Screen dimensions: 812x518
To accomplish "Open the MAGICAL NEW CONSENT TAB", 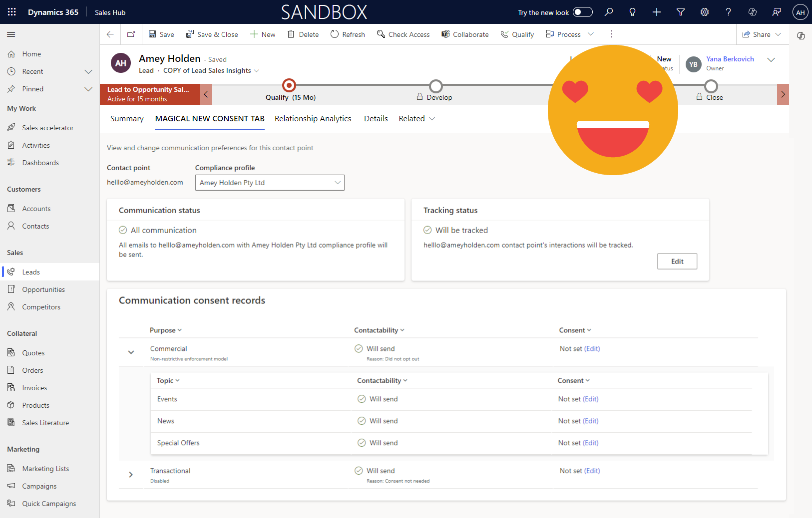I will 209,118.
